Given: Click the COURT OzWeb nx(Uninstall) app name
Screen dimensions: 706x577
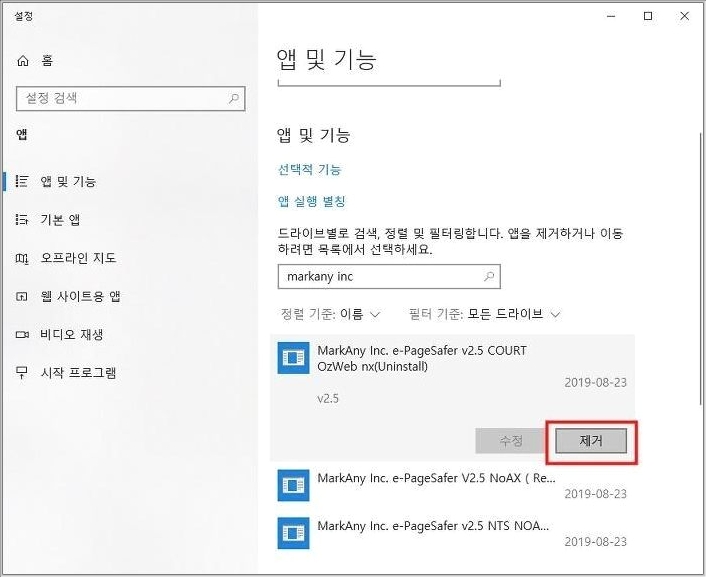Looking at the screenshot, I should 422,358.
